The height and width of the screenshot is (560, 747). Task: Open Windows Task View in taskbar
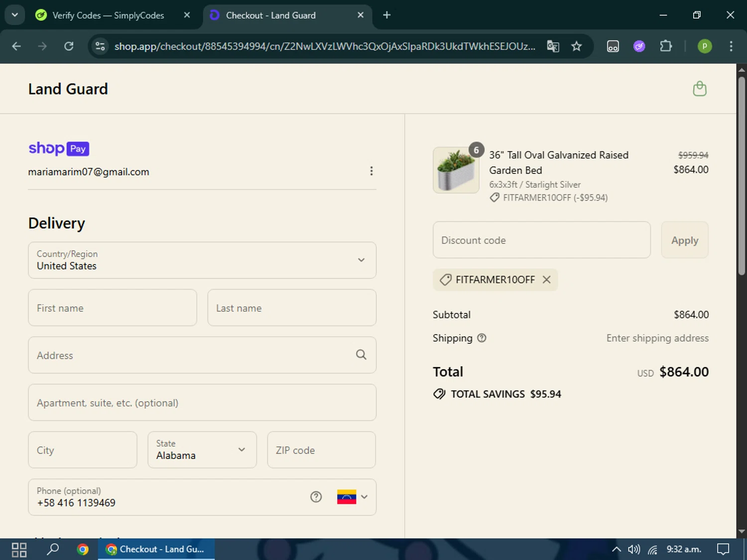point(19,549)
